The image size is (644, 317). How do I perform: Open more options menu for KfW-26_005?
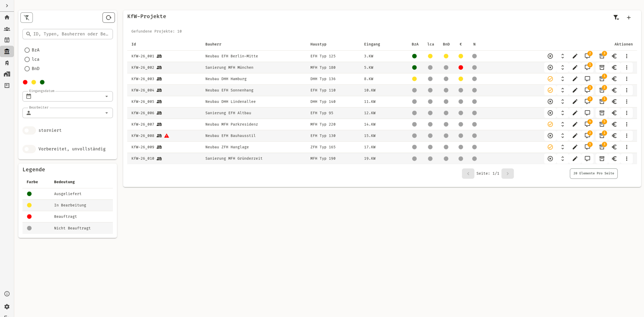[627, 102]
